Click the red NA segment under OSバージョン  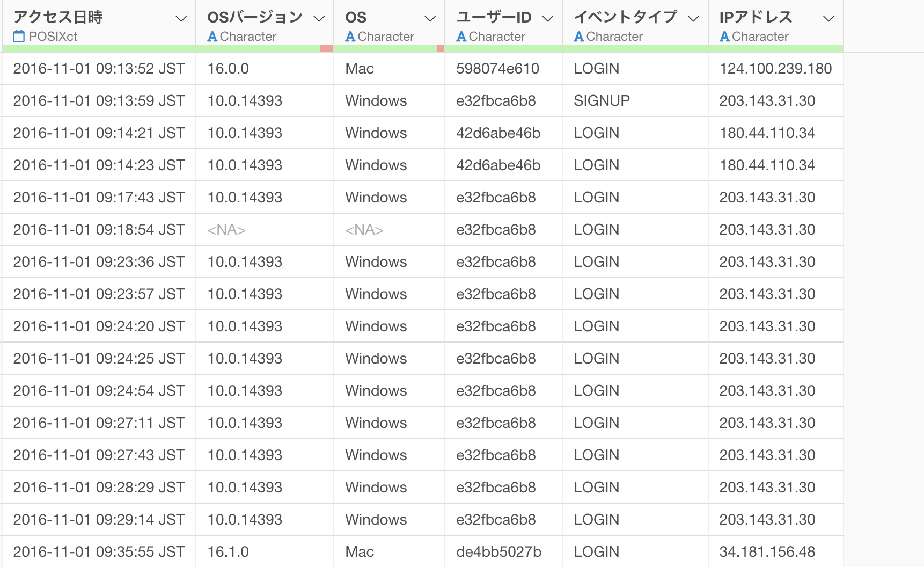pos(327,49)
